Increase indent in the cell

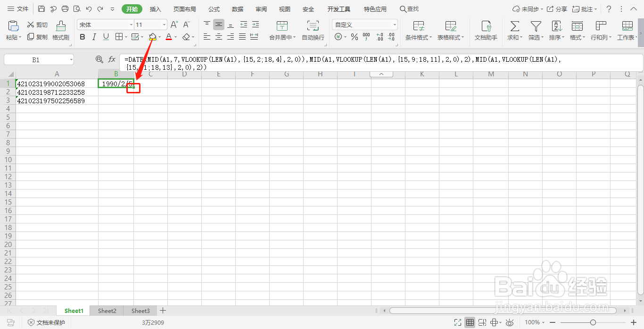[255, 25]
